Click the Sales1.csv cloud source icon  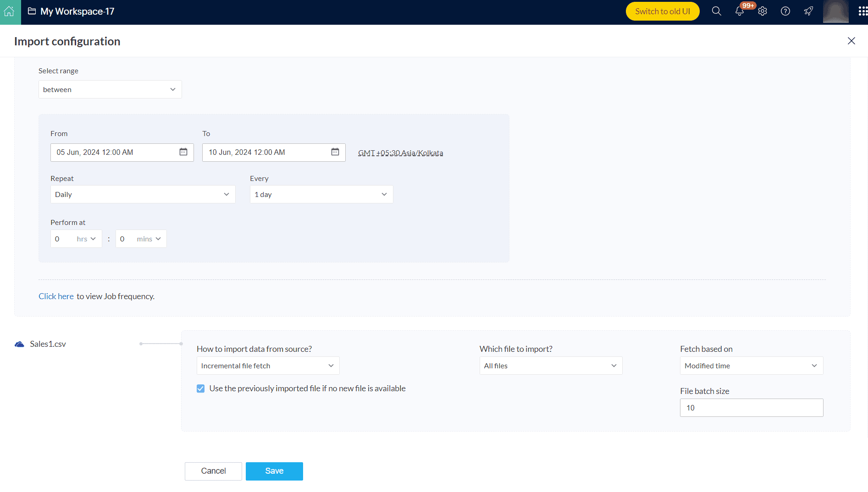[x=19, y=344]
